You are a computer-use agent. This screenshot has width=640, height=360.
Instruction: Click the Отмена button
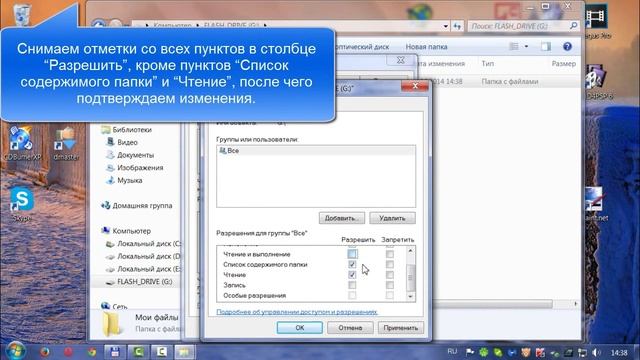350,328
